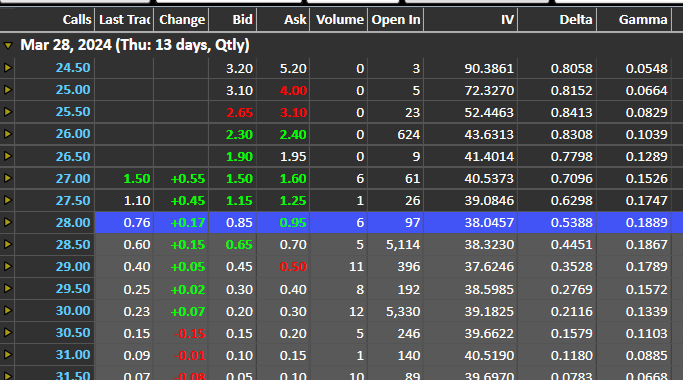Click the 0.95 ask in highlighted 28.00 row
The height and width of the screenshot is (380, 683).
pos(293,223)
